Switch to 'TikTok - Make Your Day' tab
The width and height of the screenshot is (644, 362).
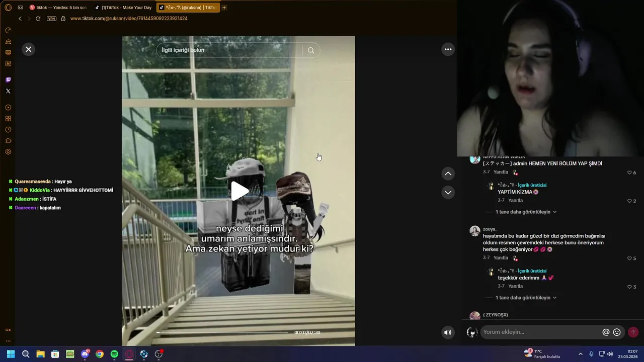123,8
